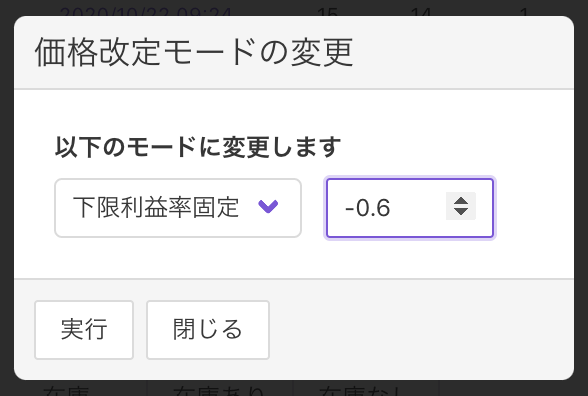This screenshot has width=588, height=396.
Task: Click the value 1 in background row
Action: coord(524,12)
